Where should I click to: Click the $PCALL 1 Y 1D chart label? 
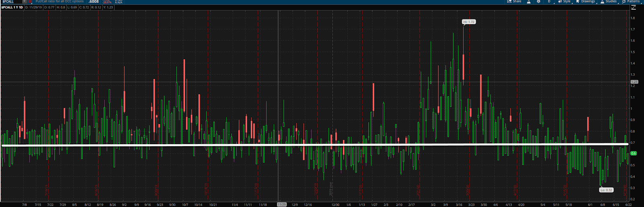coord(12,7)
